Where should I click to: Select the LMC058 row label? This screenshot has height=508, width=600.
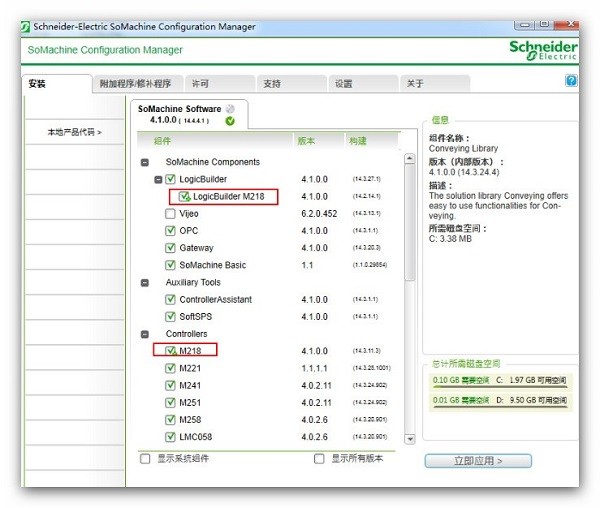click(196, 437)
